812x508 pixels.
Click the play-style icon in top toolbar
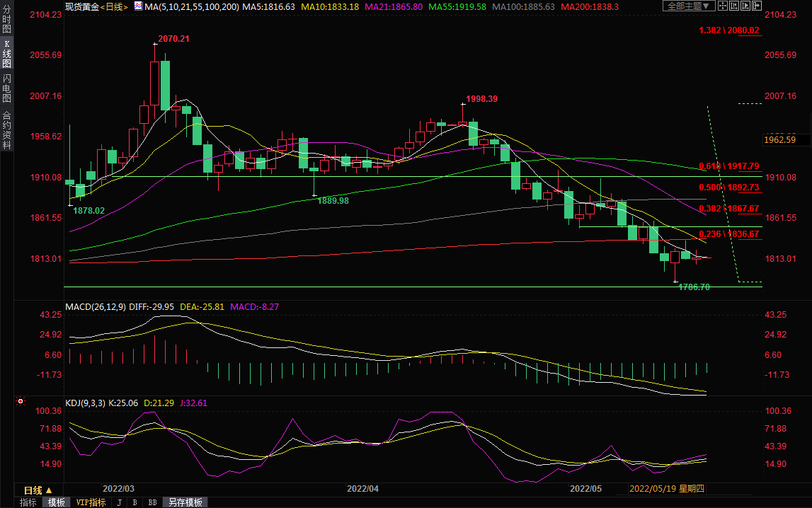pyautogui.click(x=745, y=6)
